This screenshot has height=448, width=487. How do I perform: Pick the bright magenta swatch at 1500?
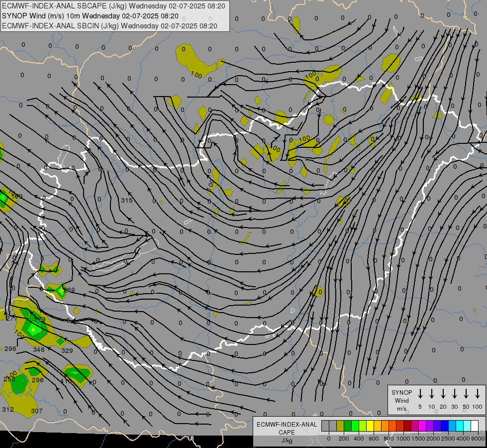click(423, 426)
